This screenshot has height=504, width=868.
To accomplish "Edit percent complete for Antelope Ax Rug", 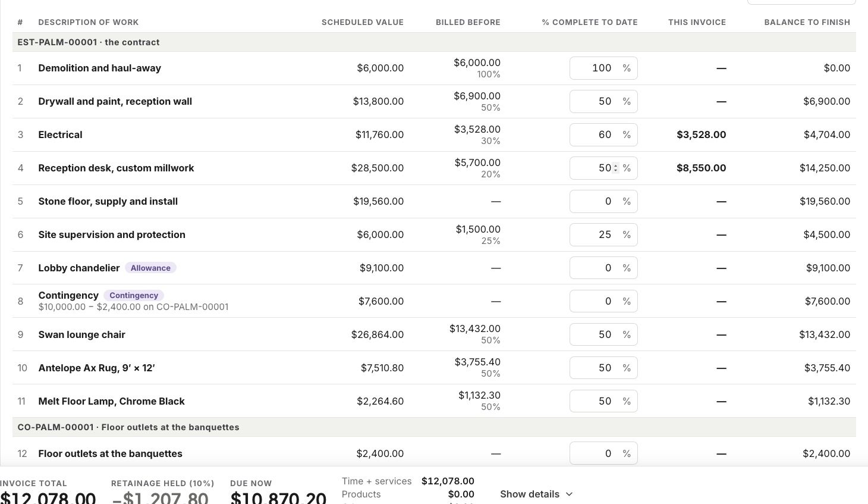I will coord(603,368).
